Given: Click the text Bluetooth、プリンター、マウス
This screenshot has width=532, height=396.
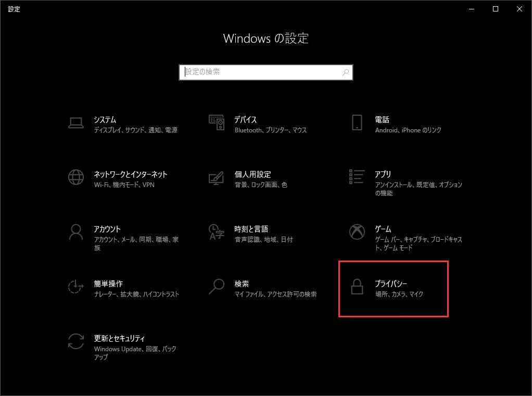Looking at the screenshot, I should [x=271, y=130].
